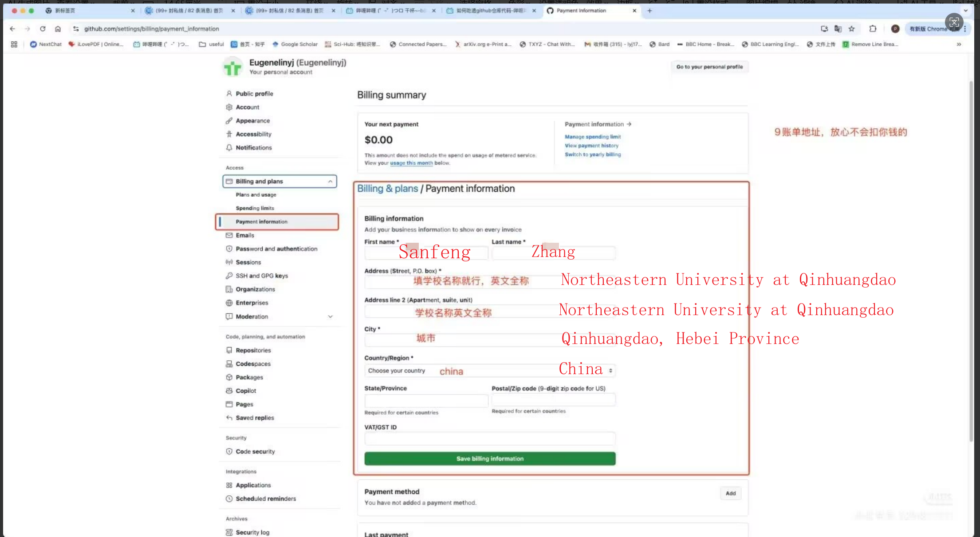Click Switch to yearly billing link
This screenshot has height=537, width=980.
click(593, 154)
